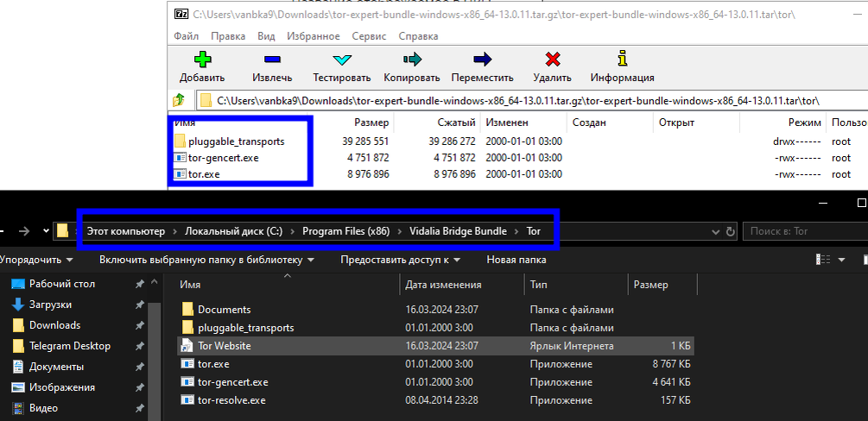Click tor-resolve.exe icon in Explorer
868x421 pixels.
point(187,400)
